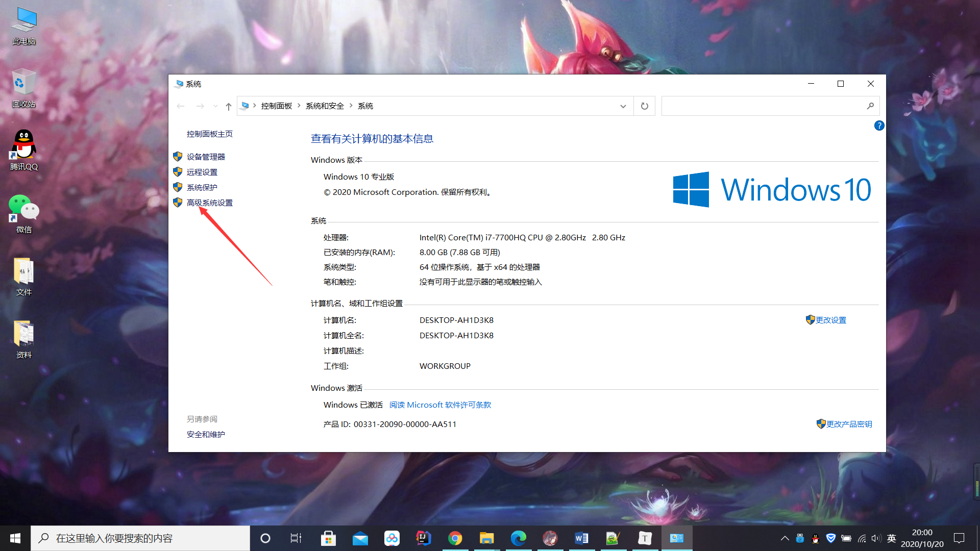Show hidden system tray icons

coord(785,538)
